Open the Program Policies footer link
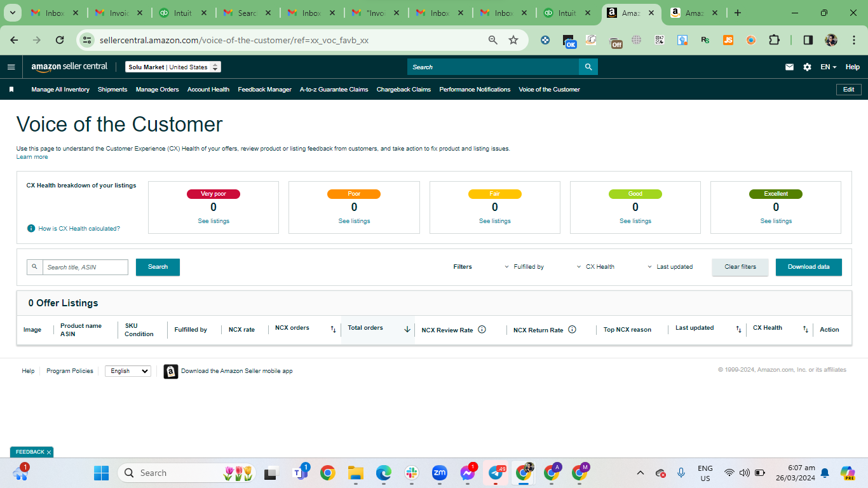The image size is (868, 488). pyautogui.click(x=70, y=371)
